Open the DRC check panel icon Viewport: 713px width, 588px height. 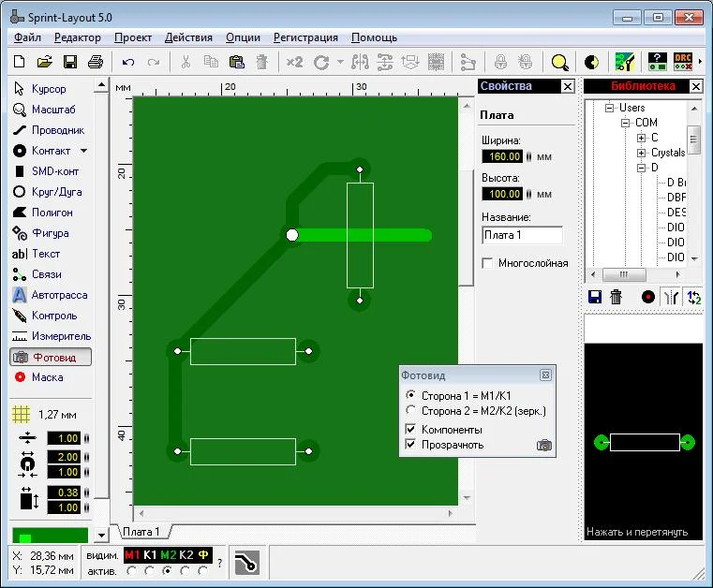pyautogui.click(x=683, y=62)
